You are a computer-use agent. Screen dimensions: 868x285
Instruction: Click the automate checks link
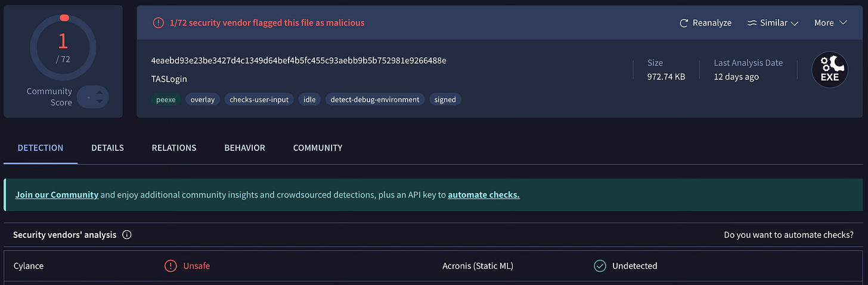pos(483,195)
